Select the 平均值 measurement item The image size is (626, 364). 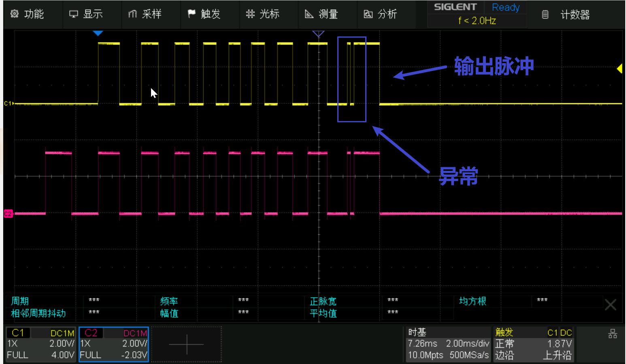323,313
